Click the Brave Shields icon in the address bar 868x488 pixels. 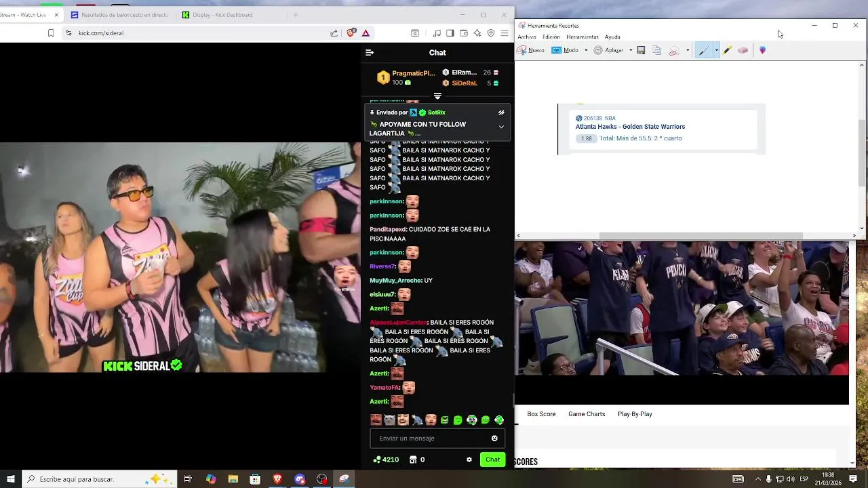tap(351, 33)
